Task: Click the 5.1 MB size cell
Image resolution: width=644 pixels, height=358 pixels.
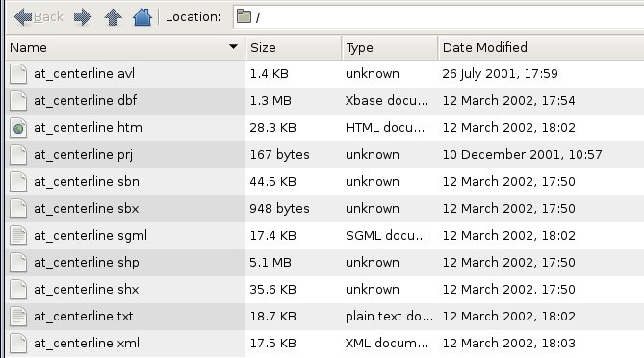Action: click(270, 263)
